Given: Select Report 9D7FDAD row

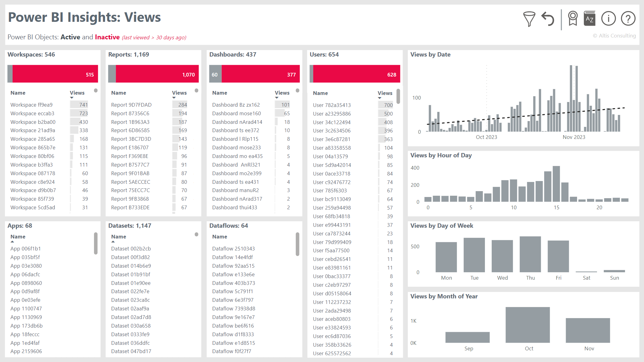Looking at the screenshot, I should (x=149, y=105).
